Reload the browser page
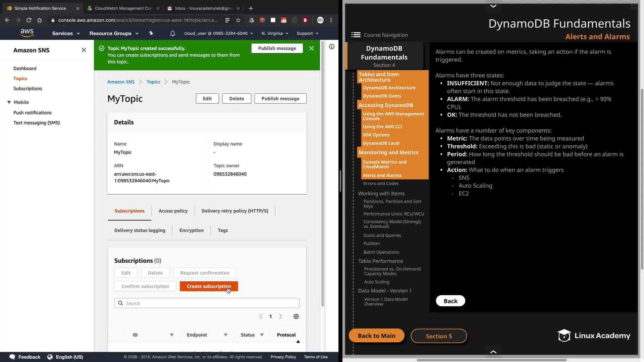The height and width of the screenshot is (362, 644). click(x=29, y=20)
